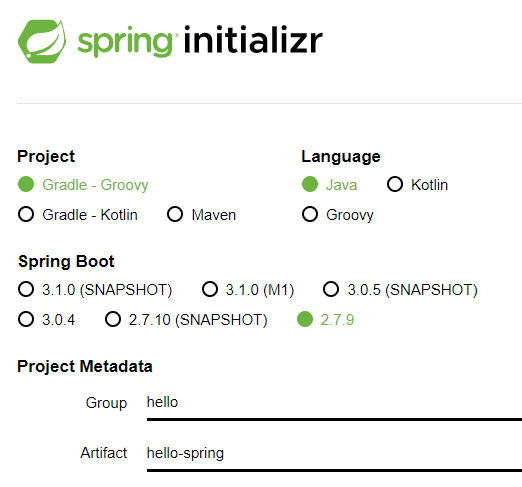Click the Spring leaf logo icon

point(42,42)
